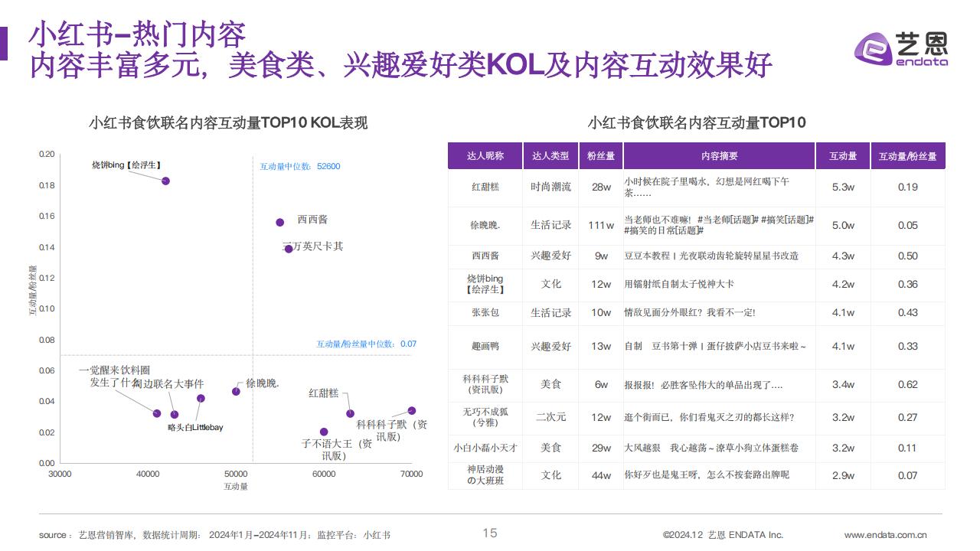Select the 徐睌睌. name cell in table
Image resolution: width=980 pixels, height=551 pixels.
[485, 226]
